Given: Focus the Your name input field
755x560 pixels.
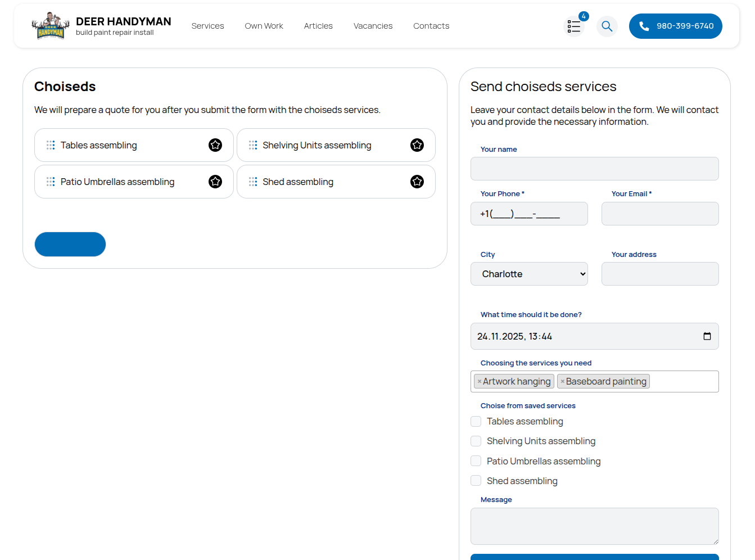Looking at the screenshot, I should point(594,169).
